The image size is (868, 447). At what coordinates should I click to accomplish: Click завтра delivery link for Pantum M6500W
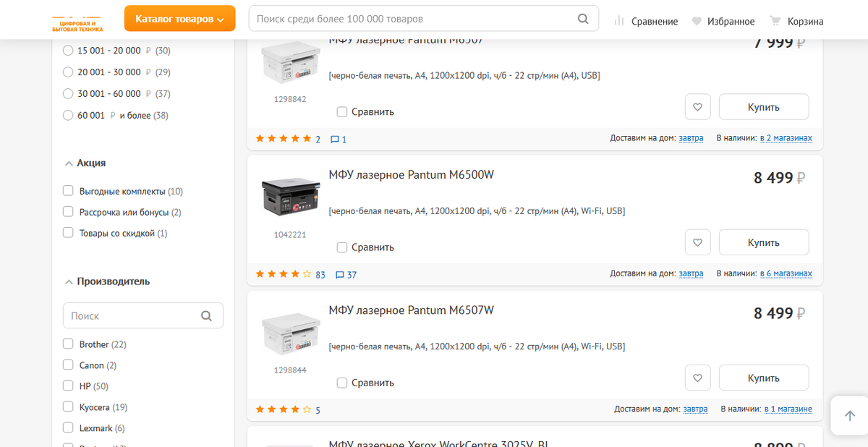point(691,274)
